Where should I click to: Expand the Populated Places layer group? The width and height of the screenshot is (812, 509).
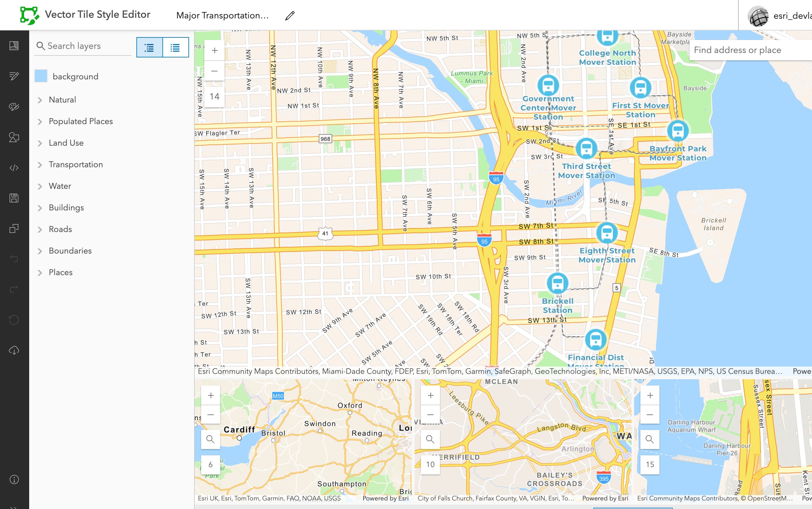40,122
